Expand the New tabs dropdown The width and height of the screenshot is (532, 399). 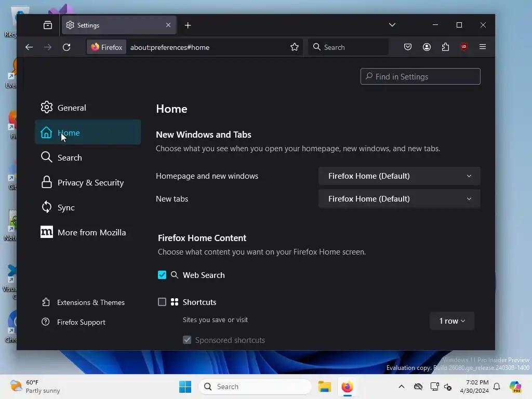[400, 198]
